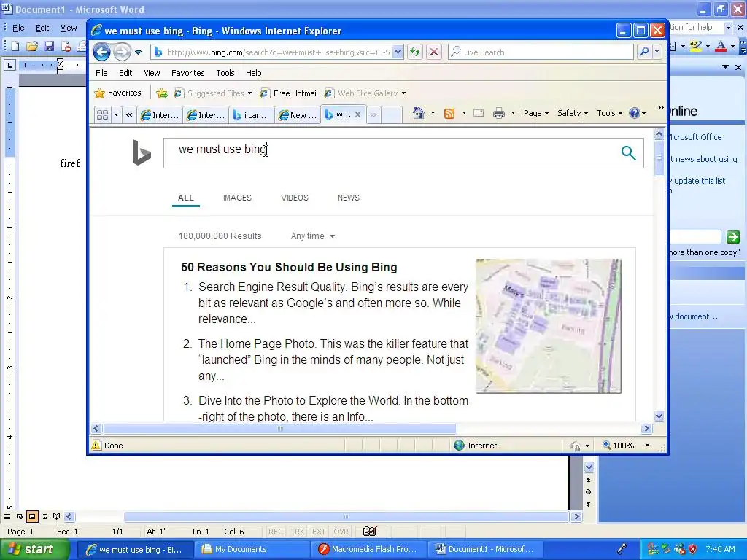Open the zoom level dropdown arrow
The height and width of the screenshot is (560, 747).
coord(647,446)
